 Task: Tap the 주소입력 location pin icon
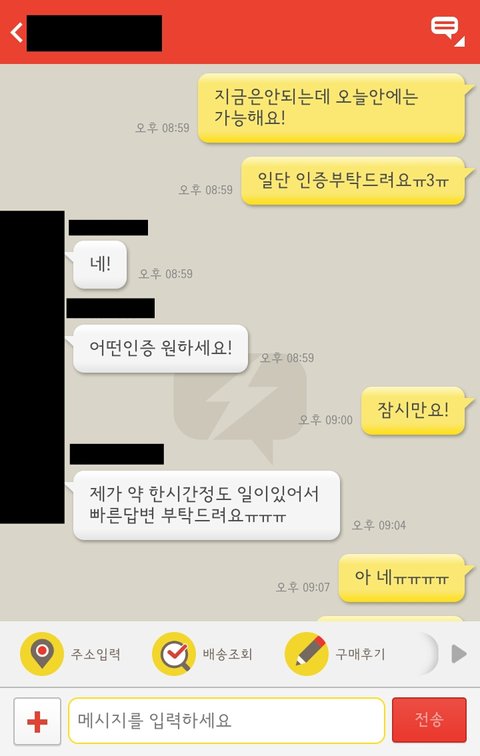(41, 654)
